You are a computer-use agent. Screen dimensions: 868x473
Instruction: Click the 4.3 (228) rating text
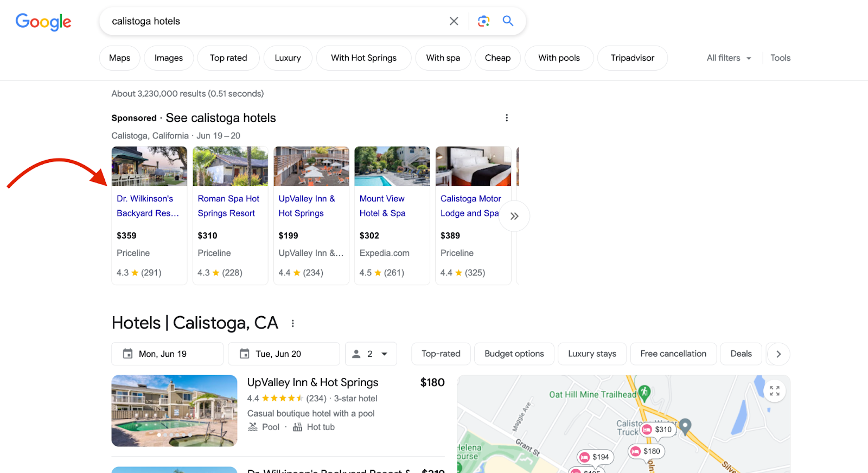(220, 273)
